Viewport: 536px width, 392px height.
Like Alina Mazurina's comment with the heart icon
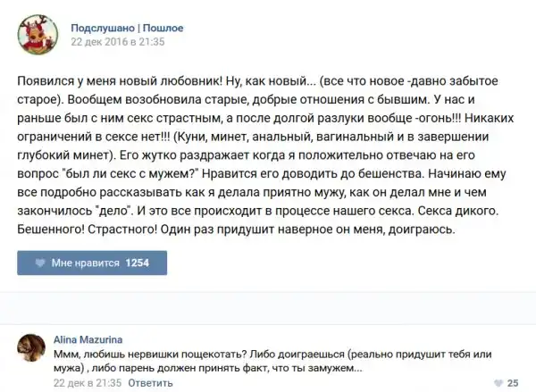[x=498, y=382]
